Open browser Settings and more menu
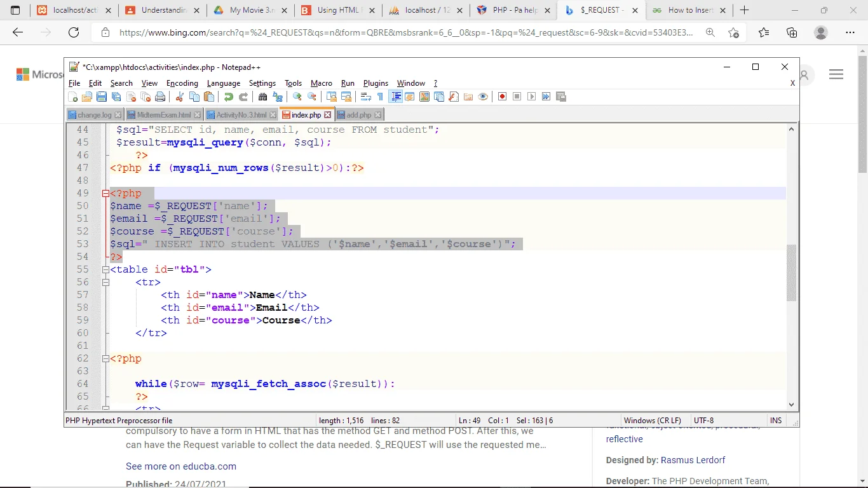The image size is (868, 488). tap(850, 32)
